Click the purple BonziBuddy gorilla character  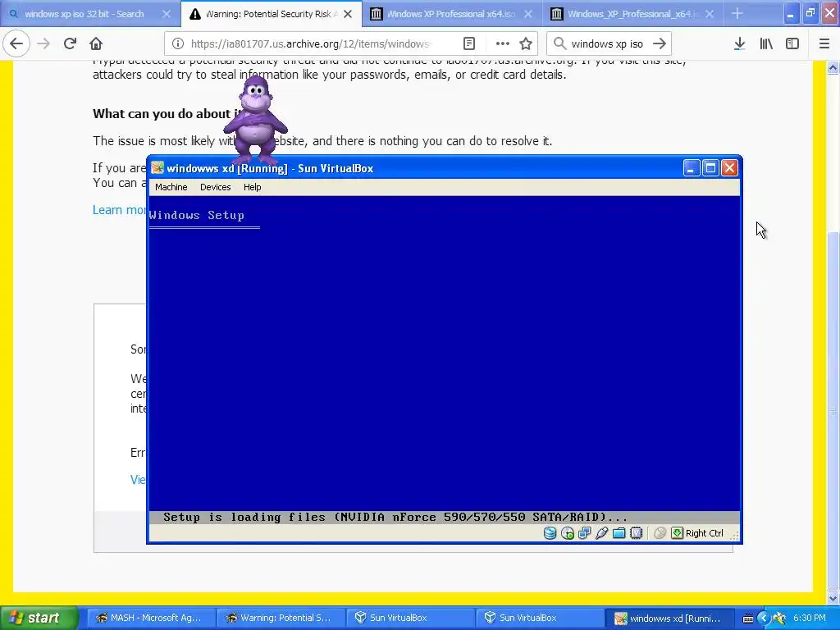256,120
